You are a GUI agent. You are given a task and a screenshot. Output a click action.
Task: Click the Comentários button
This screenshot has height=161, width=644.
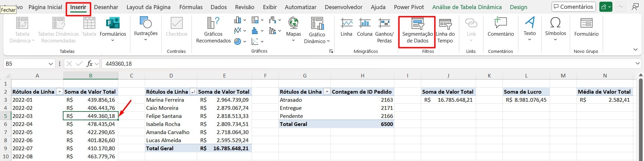[573, 7]
